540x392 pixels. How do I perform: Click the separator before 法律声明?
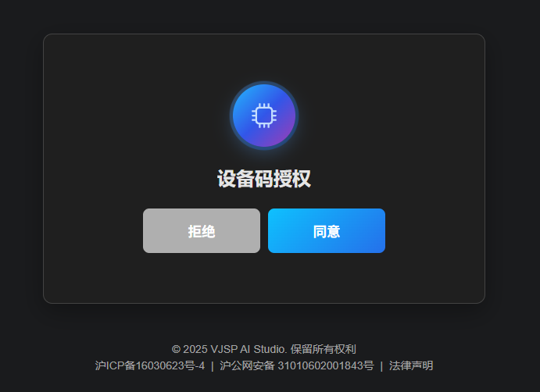381,366
